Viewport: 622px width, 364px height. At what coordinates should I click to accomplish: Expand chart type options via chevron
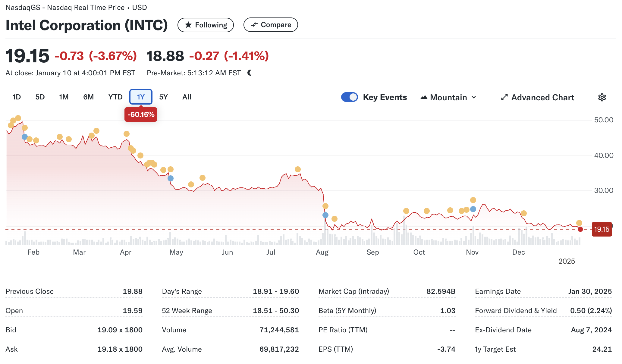click(x=474, y=97)
